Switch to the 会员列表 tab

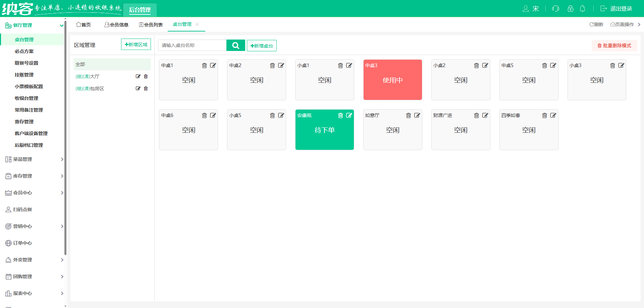point(151,24)
